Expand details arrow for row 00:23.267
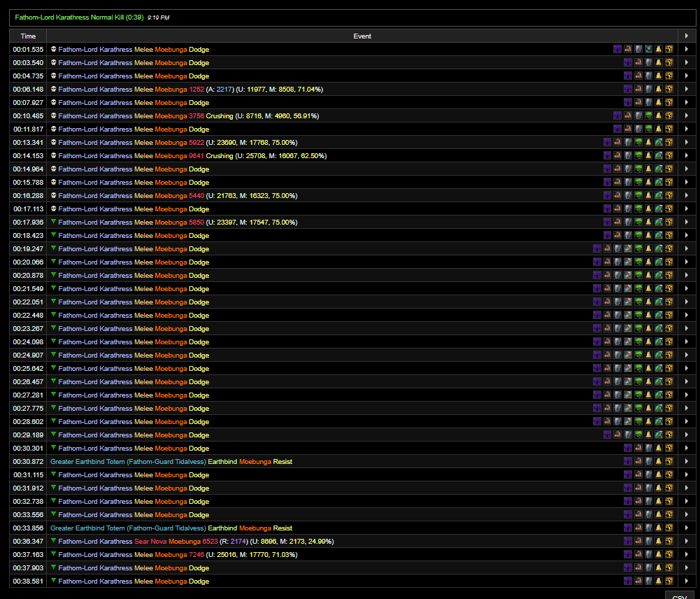 (687, 329)
